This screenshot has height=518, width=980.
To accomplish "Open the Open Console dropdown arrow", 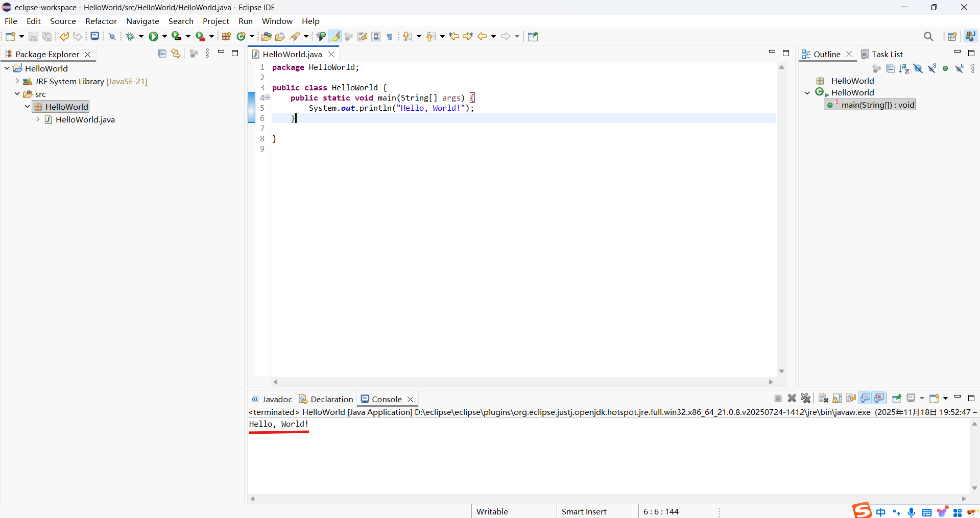I will tap(945, 399).
